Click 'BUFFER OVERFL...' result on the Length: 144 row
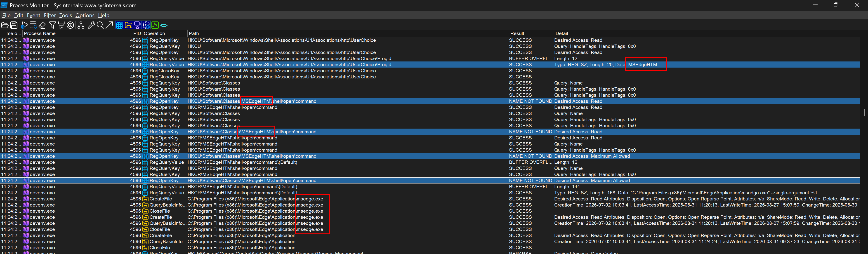This screenshot has width=868, height=254. (531, 187)
